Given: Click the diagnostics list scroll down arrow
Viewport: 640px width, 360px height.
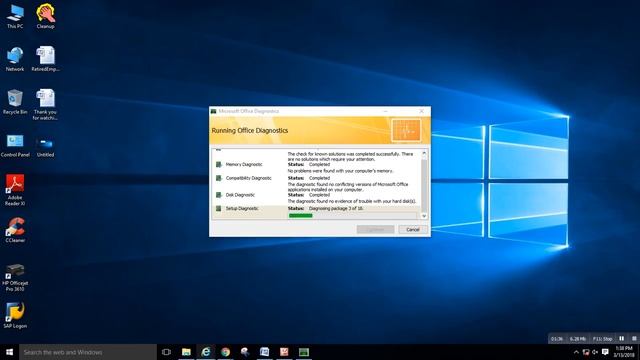Looking at the screenshot, I should (424, 216).
